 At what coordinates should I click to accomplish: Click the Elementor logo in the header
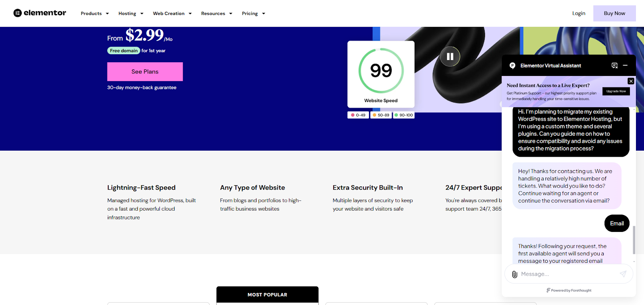[40, 13]
